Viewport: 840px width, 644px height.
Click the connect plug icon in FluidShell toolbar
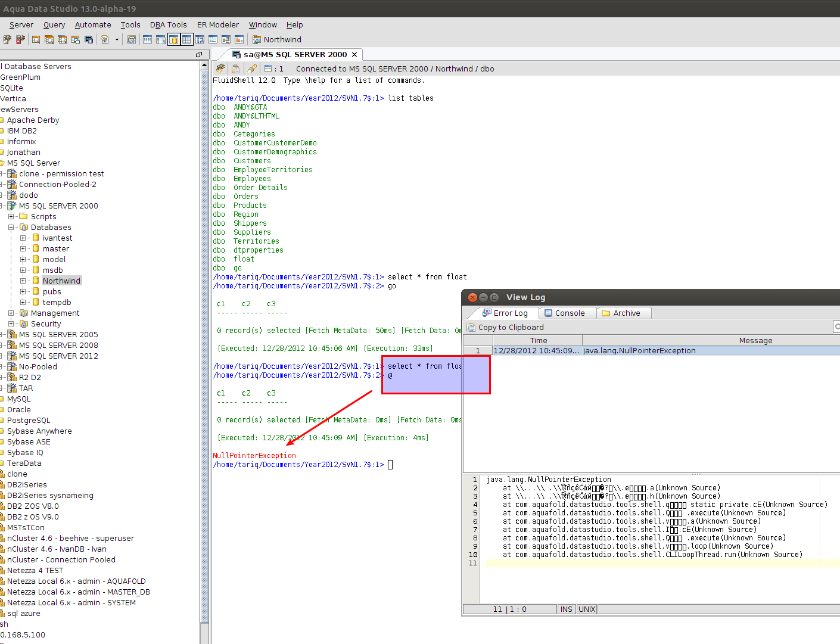click(220, 69)
